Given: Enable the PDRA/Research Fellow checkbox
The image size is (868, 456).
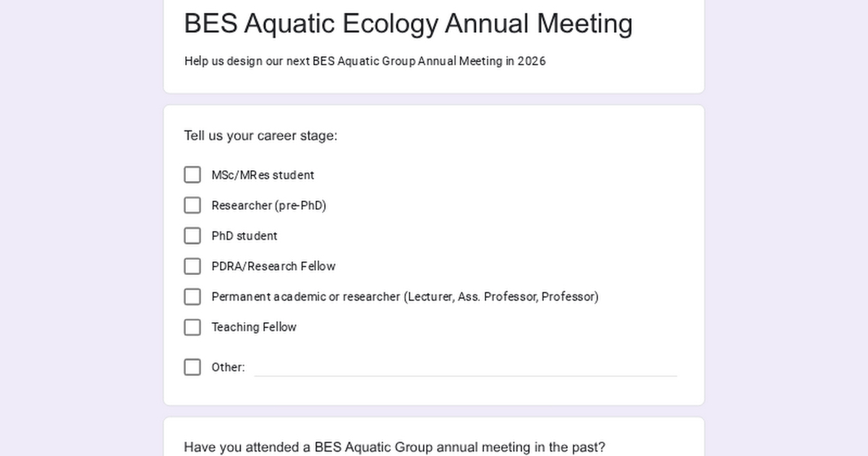Looking at the screenshot, I should pos(192,266).
